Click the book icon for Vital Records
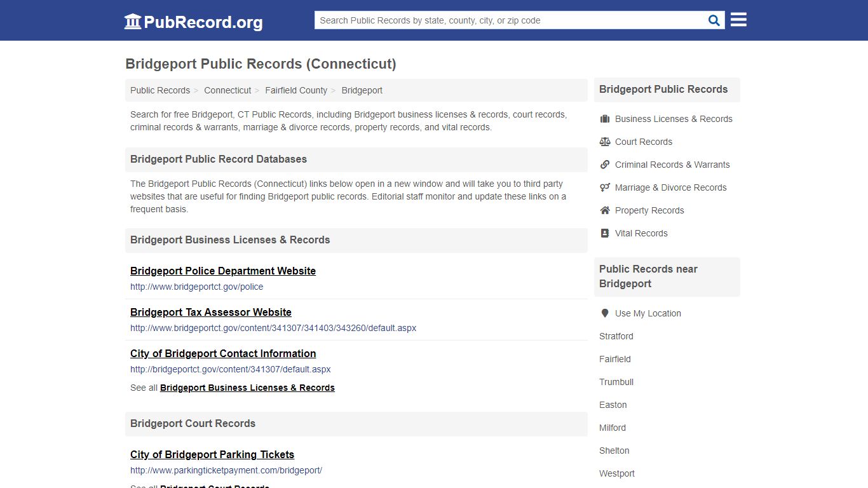The height and width of the screenshot is (488, 868). [605, 233]
